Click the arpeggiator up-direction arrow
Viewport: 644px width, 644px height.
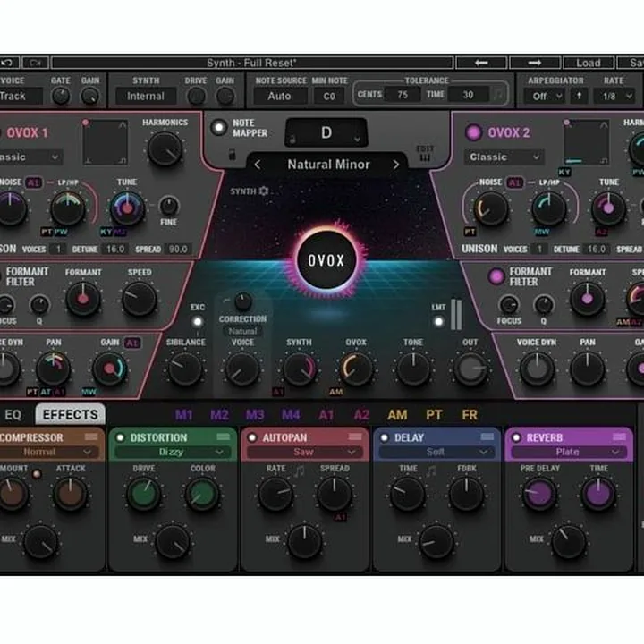(x=579, y=96)
